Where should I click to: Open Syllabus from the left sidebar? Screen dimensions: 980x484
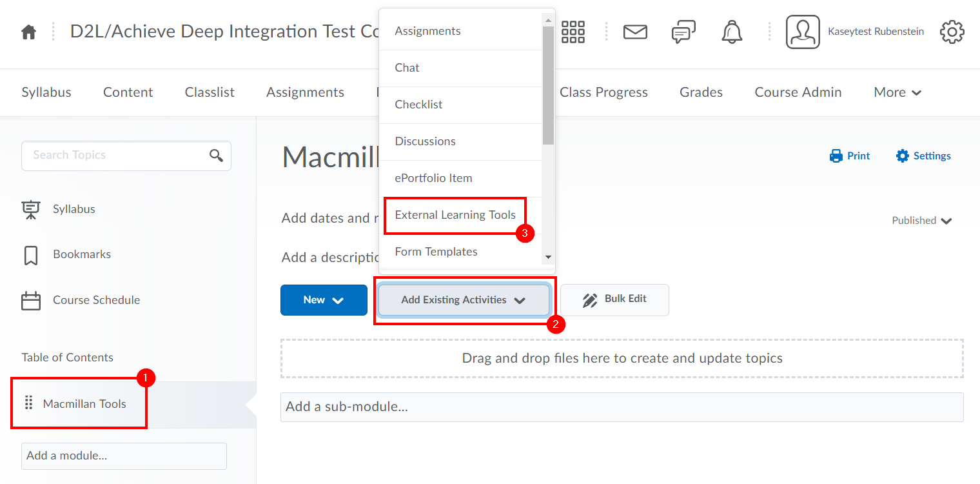click(73, 208)
